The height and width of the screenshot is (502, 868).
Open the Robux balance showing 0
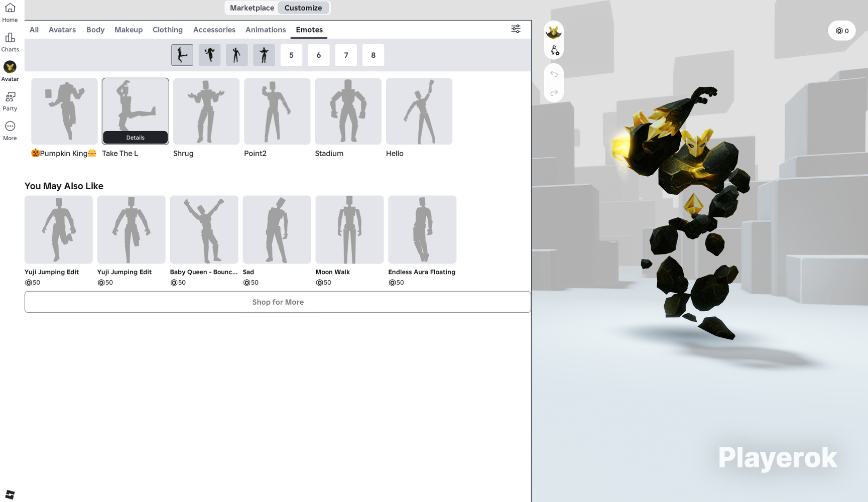842,31
